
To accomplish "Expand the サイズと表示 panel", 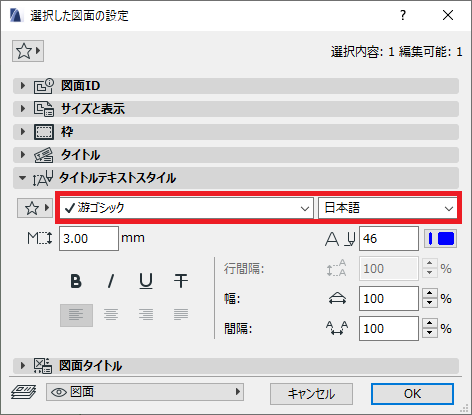I will tap(23, 109).
